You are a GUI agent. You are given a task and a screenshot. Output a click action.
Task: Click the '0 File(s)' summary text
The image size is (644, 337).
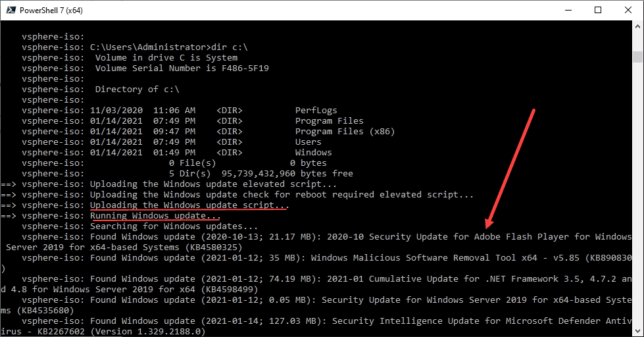192,163
